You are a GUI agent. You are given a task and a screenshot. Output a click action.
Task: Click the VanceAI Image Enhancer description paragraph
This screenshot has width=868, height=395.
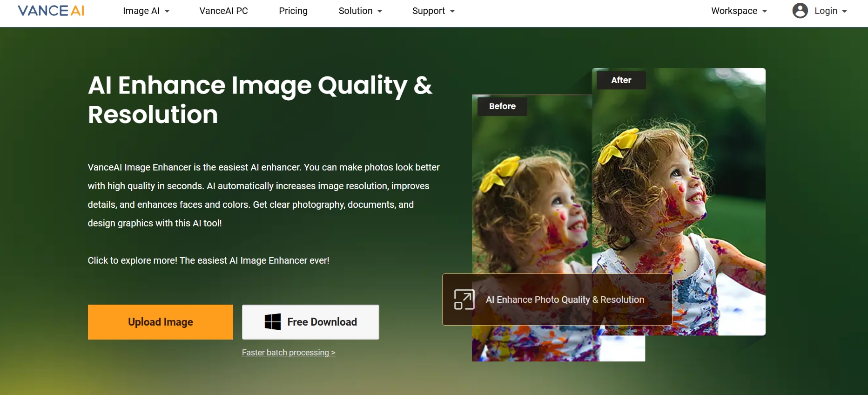point(264,195)
